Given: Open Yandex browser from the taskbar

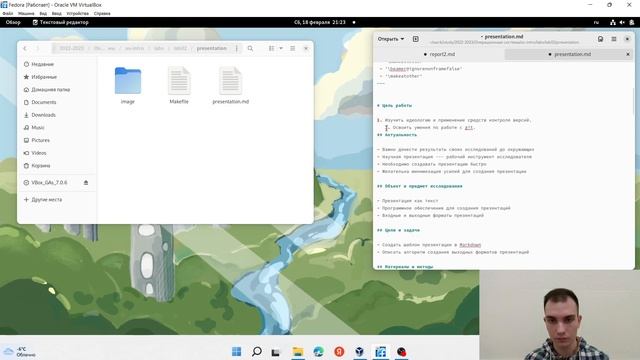Looking at the screenshot, I should [x=339, y=351].
